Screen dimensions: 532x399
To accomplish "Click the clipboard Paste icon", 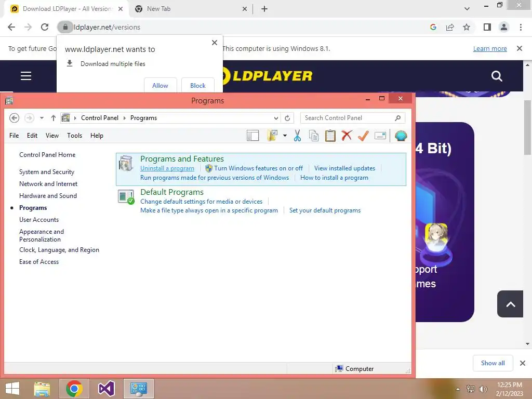I will click(330, 136).
